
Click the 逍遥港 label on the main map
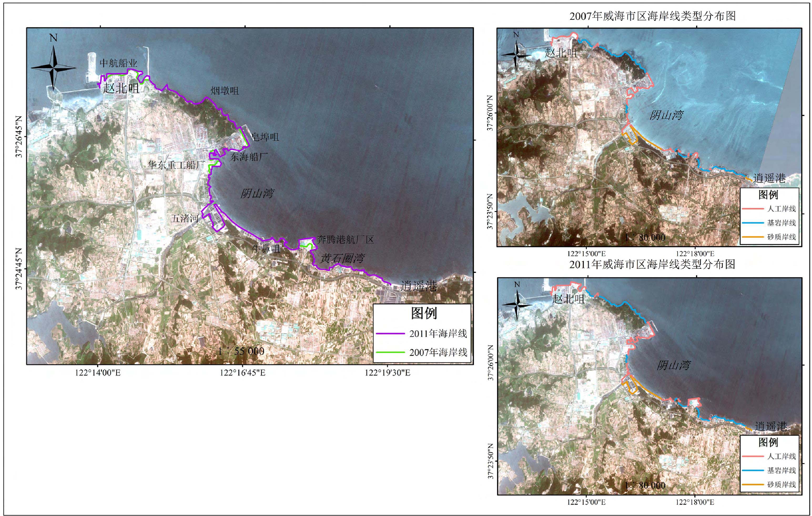[418, 286]
